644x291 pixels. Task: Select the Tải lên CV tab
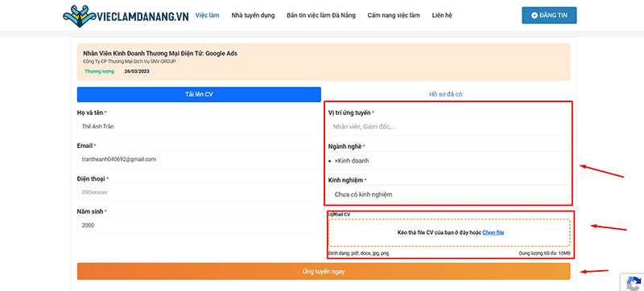199,94
